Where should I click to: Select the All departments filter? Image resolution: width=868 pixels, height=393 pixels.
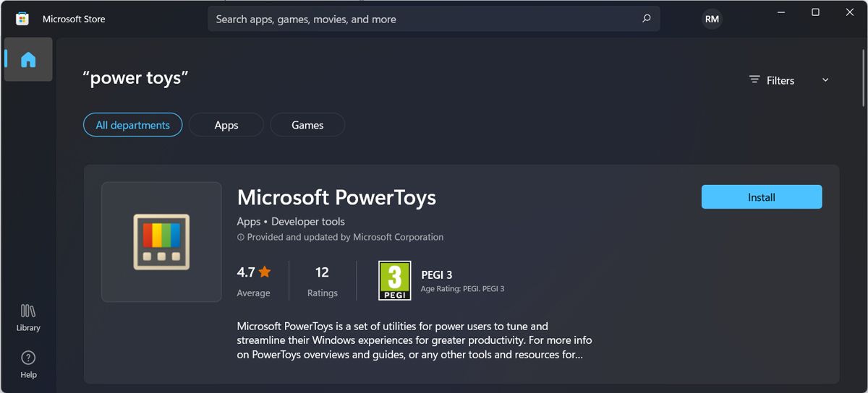pyautogui.click(x=132, y=125)
